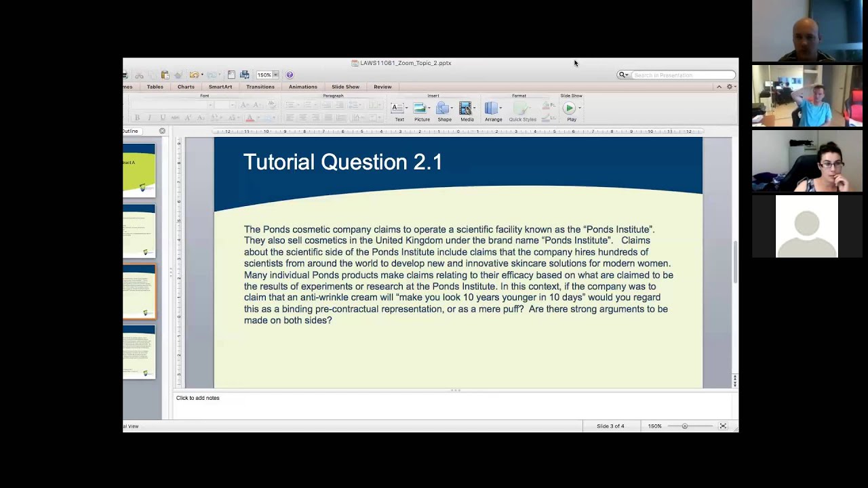This screenshot has height=488, width=868.
Task: Switch to the SmartArt tab
Action: tap(220, 87)
